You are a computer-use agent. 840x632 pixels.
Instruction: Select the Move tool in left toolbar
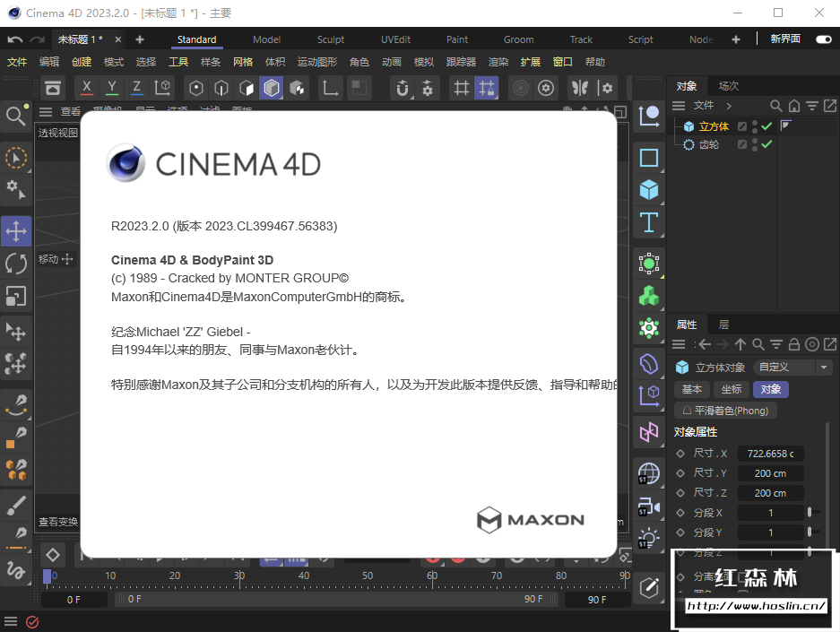click(x=16, y=231)
